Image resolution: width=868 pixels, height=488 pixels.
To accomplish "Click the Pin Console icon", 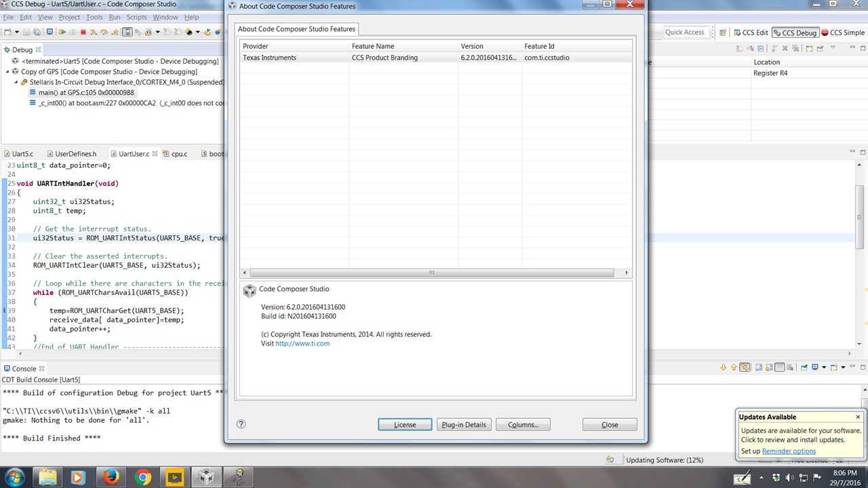I will pos(804,367).
